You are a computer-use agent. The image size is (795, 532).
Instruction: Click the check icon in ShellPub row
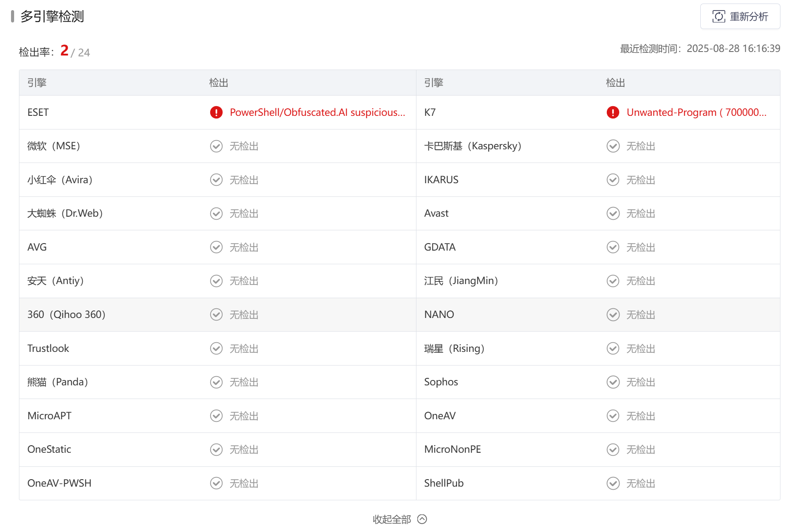coord(613,483)
